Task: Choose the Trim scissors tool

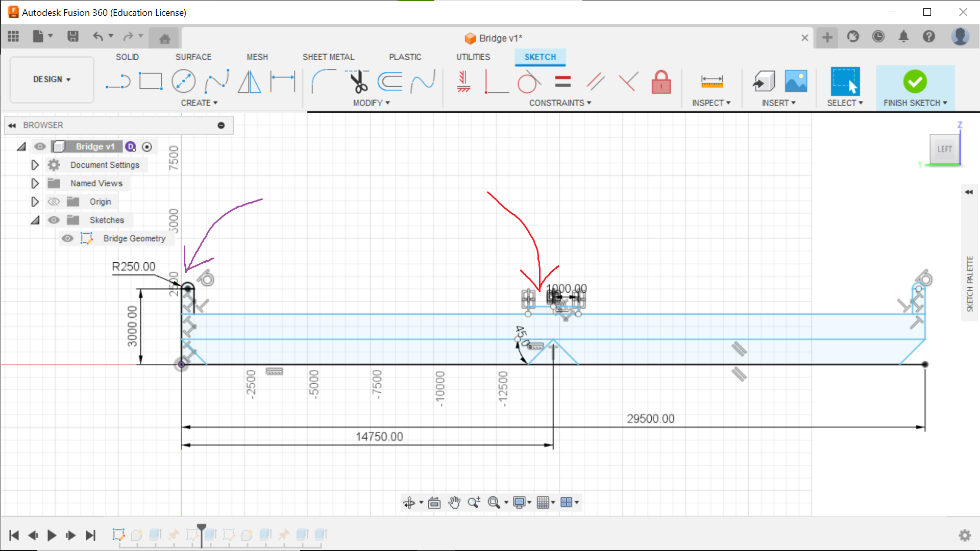Action: pyautogui.click(x=358, y=82)
